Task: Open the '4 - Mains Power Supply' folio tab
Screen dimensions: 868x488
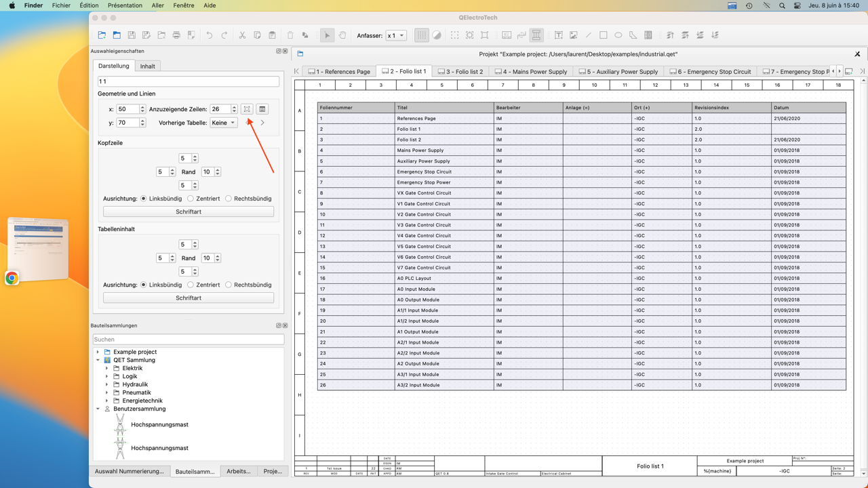Action: point(531,71)
